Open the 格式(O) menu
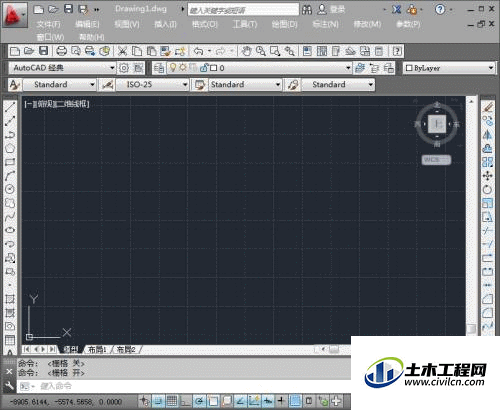Screen dimensions: 500x410 (205, 24)
